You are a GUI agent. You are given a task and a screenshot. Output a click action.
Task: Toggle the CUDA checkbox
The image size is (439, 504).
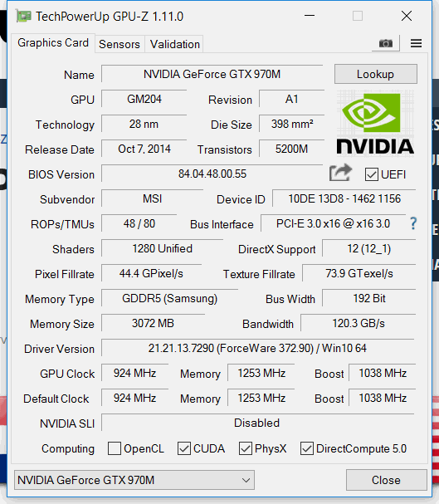pyautogui.click(x=184, y=448)
